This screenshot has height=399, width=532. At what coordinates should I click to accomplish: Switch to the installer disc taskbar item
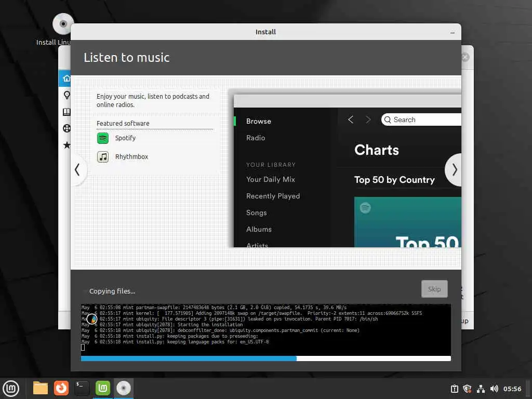pos(124,388)
